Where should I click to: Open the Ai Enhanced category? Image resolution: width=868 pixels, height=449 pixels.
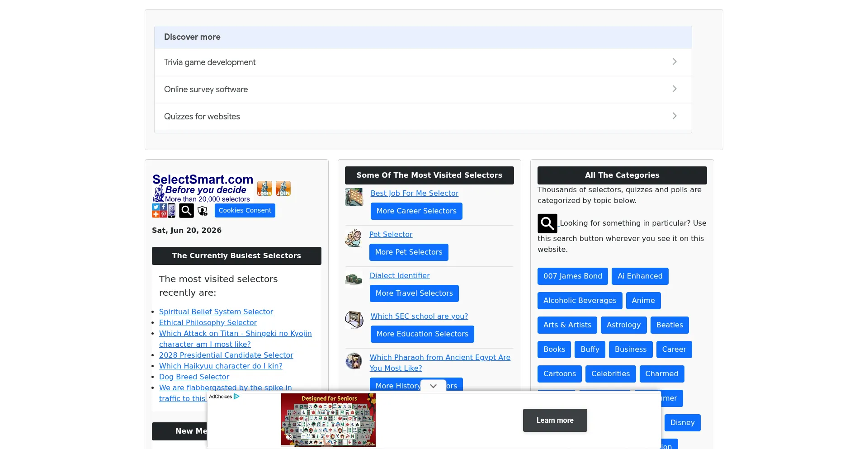640,276
